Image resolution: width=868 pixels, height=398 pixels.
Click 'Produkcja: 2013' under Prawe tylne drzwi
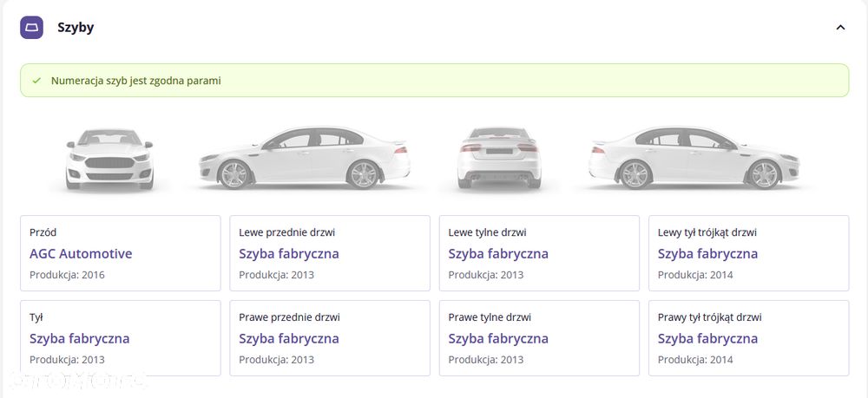[486, 360]
